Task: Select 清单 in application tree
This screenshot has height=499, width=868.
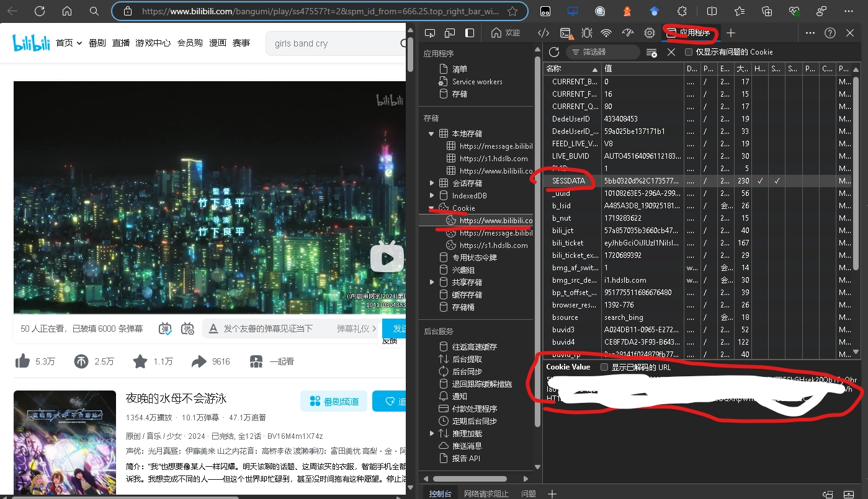Action: [460, 69]
